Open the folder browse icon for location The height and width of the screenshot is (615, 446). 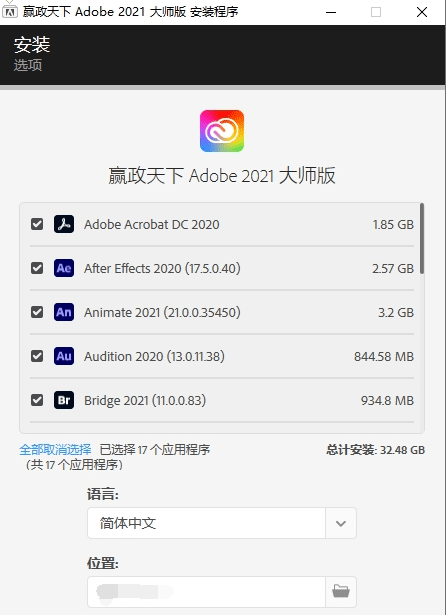coord(341,591)
